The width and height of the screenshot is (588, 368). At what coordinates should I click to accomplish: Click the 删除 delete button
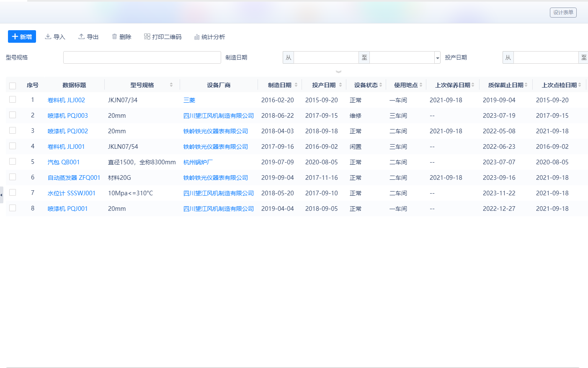coord(121,37)
